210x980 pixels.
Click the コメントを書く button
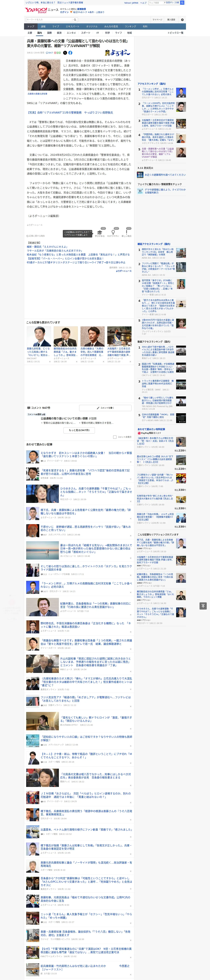[105, 408]
